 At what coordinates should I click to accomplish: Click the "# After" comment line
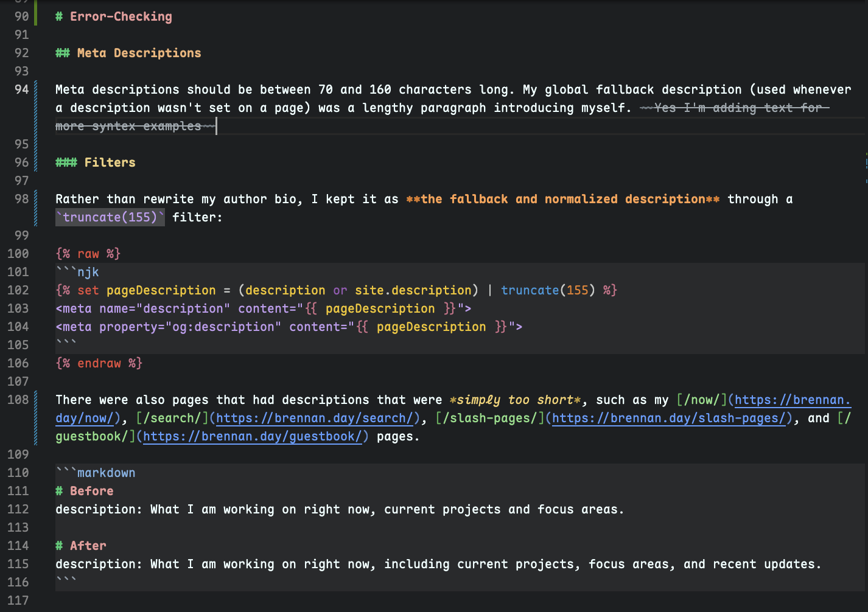81,546
